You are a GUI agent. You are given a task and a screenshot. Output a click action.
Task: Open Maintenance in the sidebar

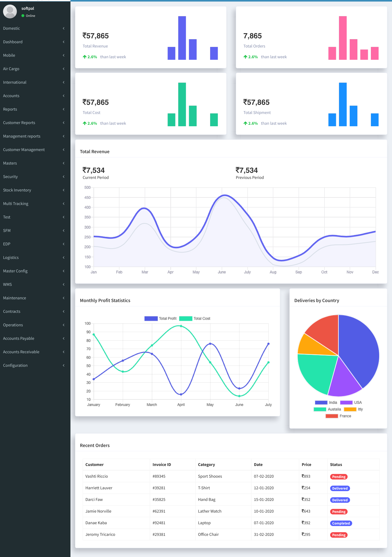click(35, 298)
